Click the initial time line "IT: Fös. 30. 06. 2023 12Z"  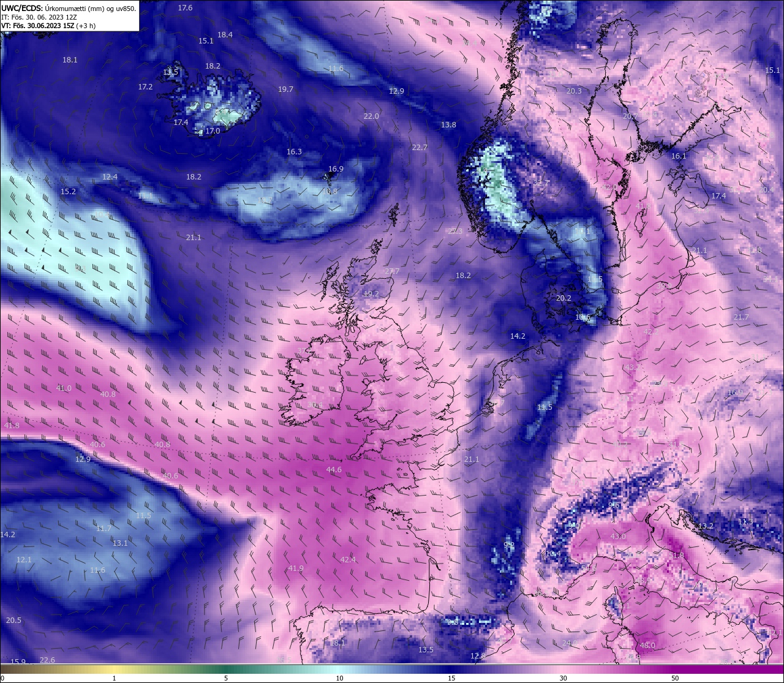(39, 17)
